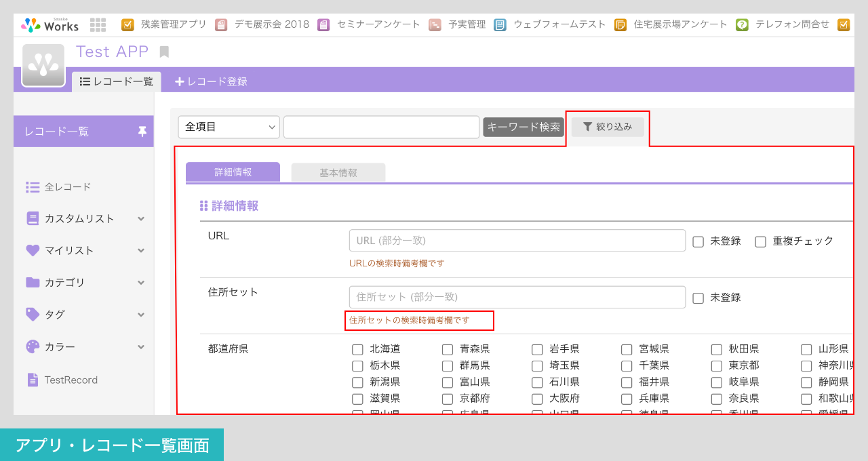Check the 宮城県 prefecture box
This screenshot has width=868, height=461.
(627, 350)
